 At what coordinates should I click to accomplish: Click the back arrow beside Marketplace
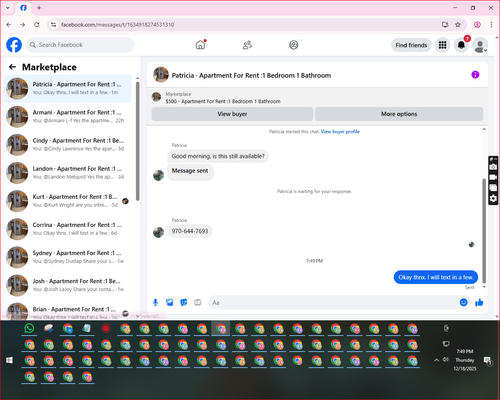pos(12,67)
